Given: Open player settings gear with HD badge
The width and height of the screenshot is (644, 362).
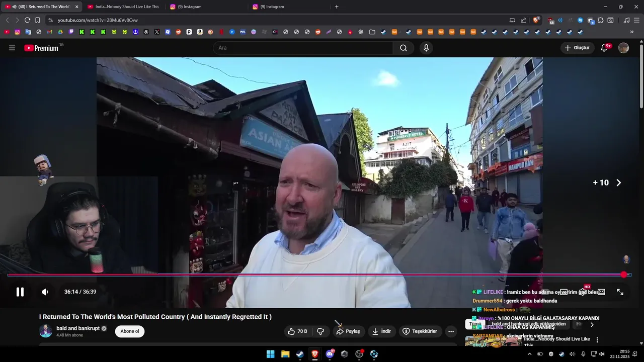Looking at the screenshot, I should [583, 292].
